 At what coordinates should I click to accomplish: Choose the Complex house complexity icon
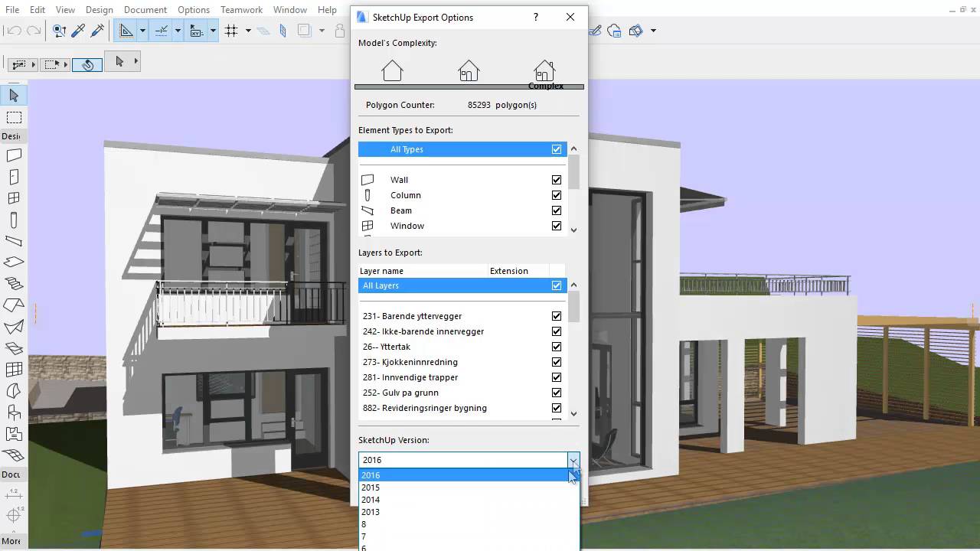click(x=544, y=70)
